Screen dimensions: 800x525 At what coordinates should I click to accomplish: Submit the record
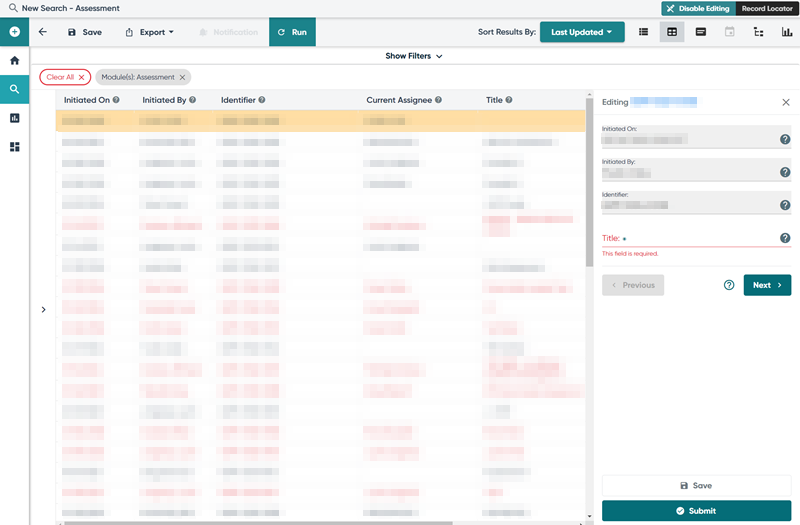[x=696, y=511]
